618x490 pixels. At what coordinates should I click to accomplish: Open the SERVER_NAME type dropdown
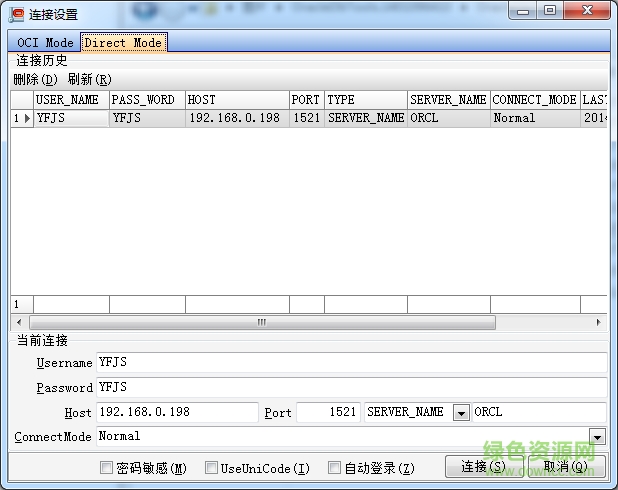461,413
